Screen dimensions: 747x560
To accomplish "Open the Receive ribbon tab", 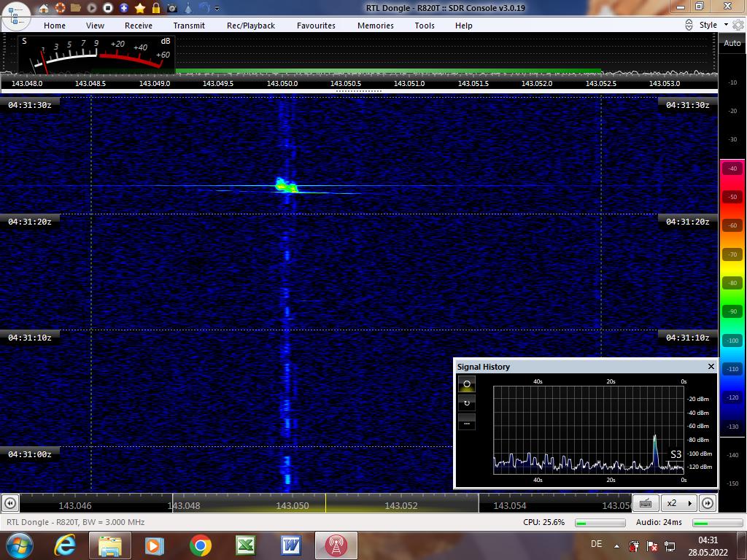I will click(139, 26).
